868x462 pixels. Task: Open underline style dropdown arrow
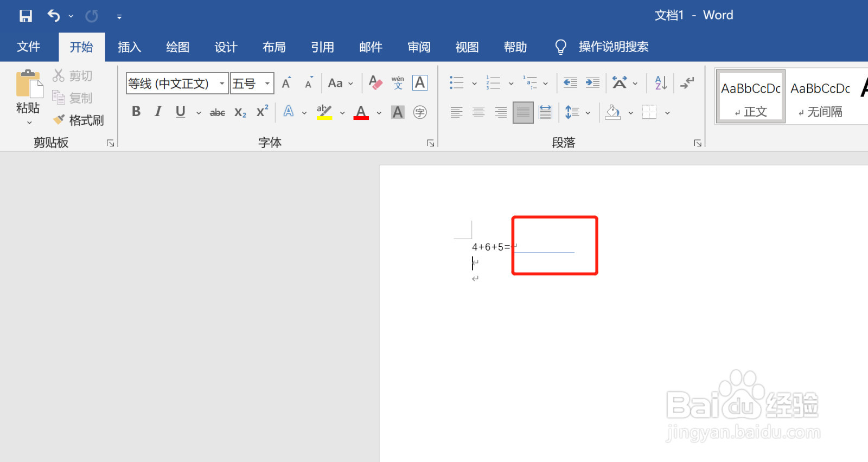(x=199, y=113)
